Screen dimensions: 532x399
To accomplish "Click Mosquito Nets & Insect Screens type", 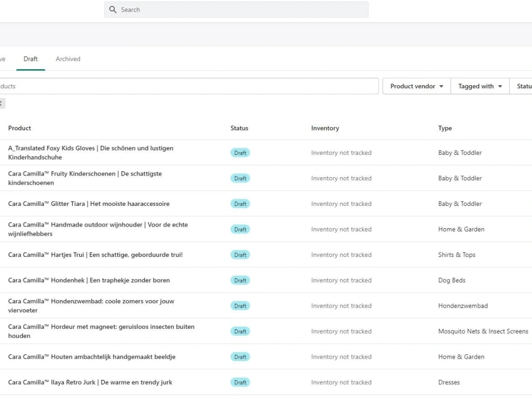I will (x=483, y=331).
